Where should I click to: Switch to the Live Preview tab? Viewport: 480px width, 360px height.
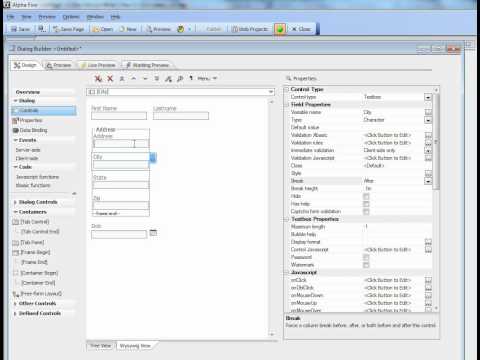pos(98,65)
